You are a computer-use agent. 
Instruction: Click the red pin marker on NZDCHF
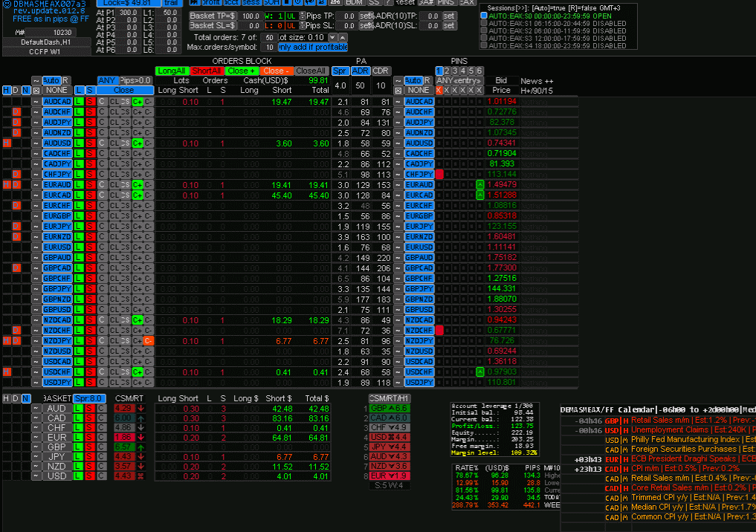click(x=439, y=330)
